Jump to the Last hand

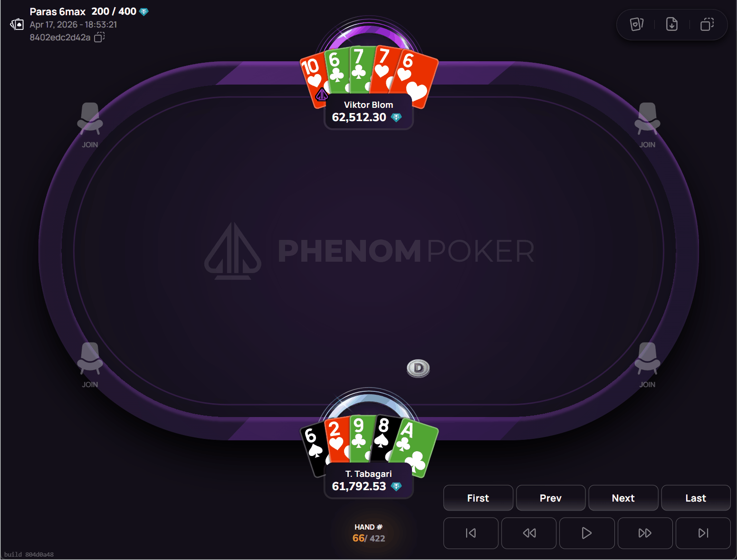tap(696, 498)
